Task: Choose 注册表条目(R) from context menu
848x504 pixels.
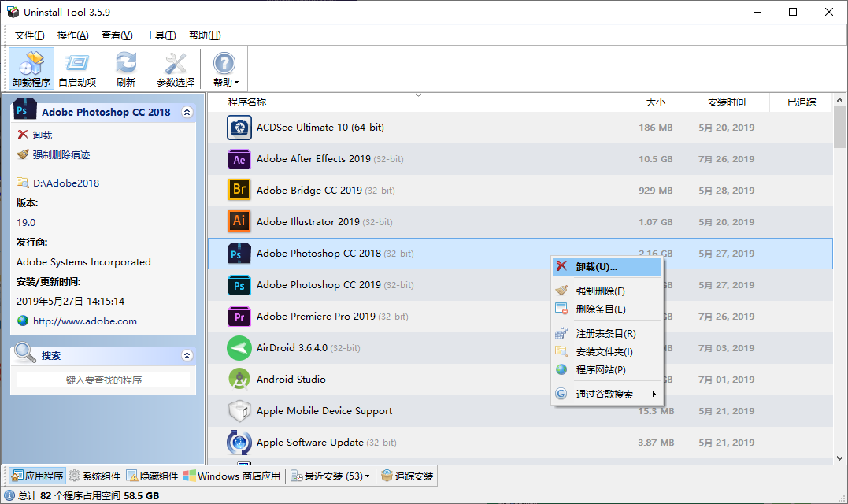Action: (607, 334)
